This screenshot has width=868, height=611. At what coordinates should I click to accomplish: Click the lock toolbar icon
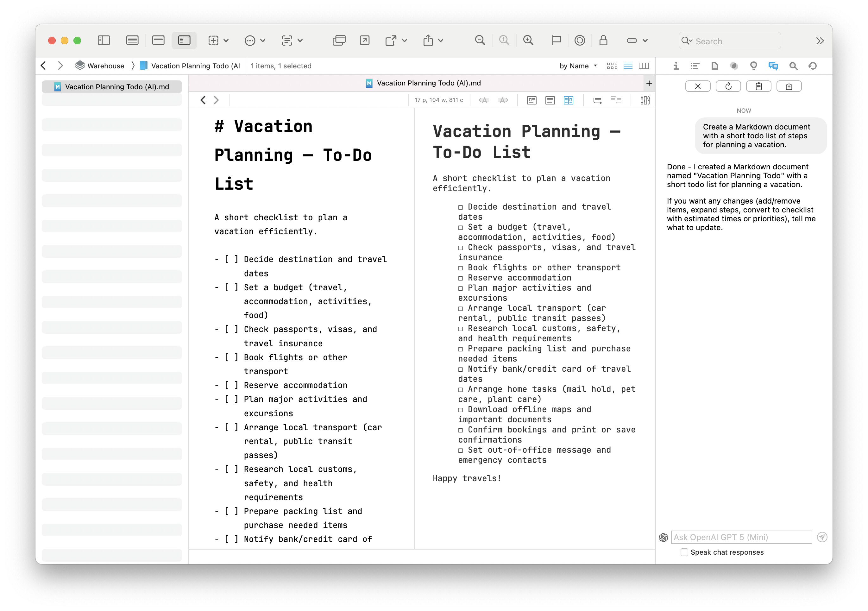603,41
